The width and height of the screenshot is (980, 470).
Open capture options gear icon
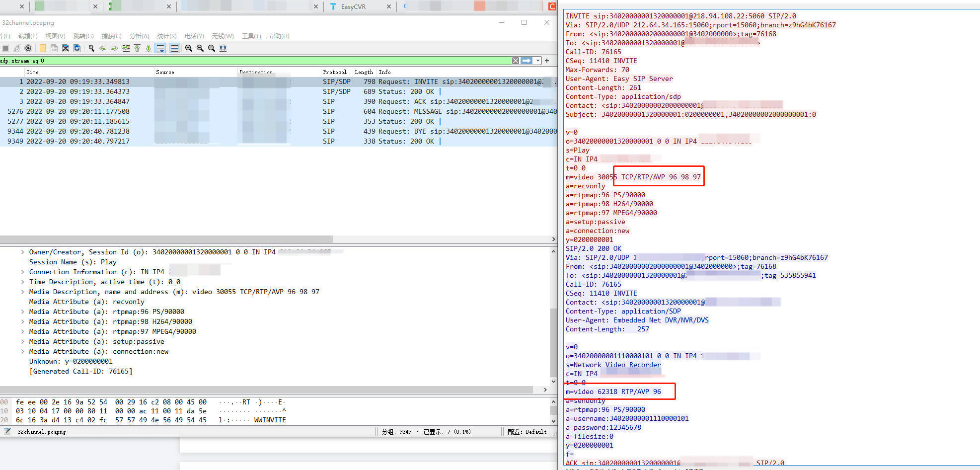click(x=28, y=48)
